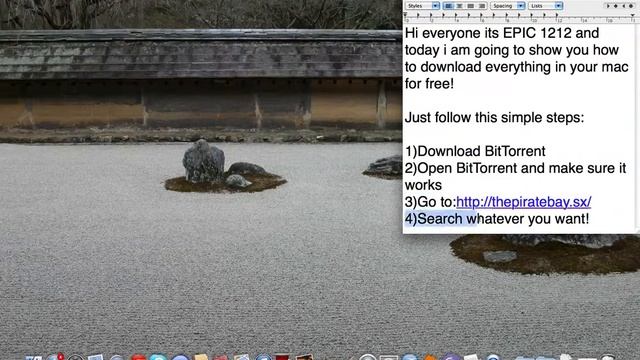Click the text "for free!"

[429, 84]
